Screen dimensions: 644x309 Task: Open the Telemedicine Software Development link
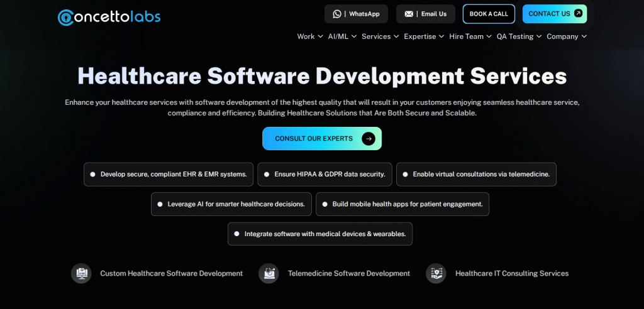[348, 273]
